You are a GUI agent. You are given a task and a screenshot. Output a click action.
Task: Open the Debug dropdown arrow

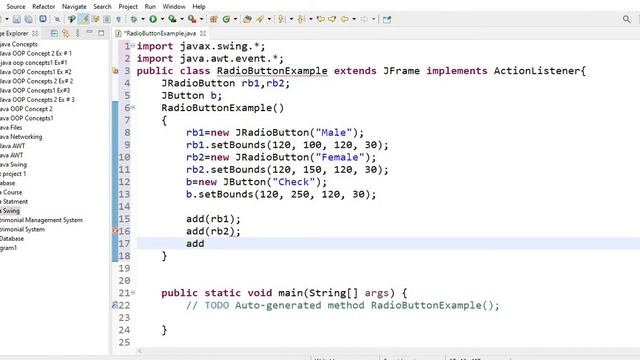pos(143,19)
